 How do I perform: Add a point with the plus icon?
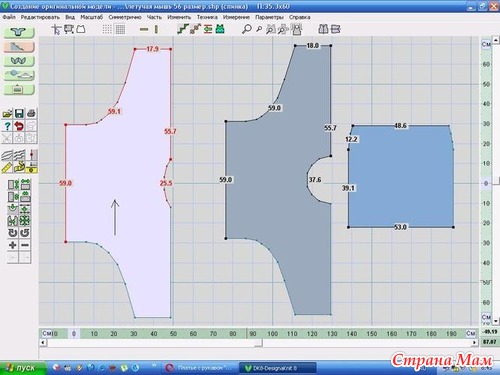13,245
